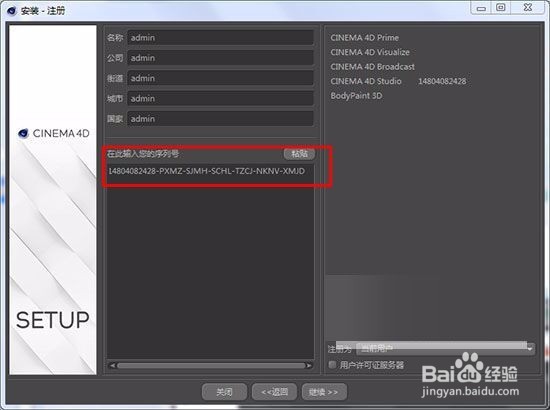
Task: Click the 继续>> continue button
Action: tap(324, 392)
